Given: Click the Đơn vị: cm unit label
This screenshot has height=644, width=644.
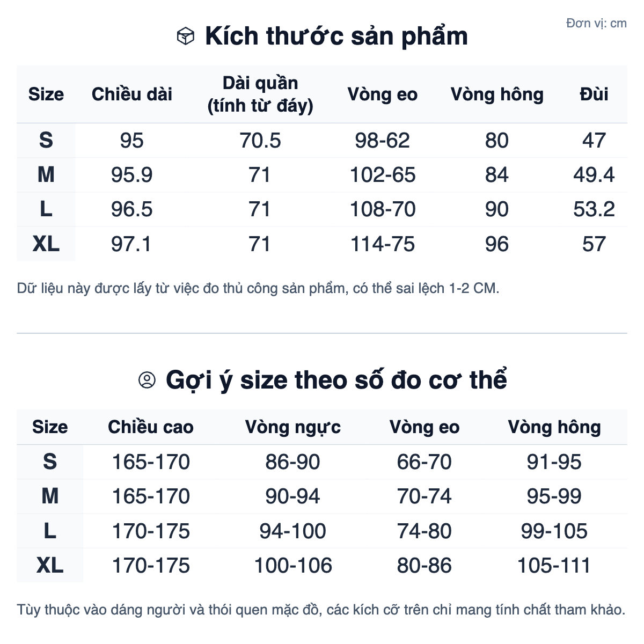Looking at the screenshot, I should (x=596, y=23).
